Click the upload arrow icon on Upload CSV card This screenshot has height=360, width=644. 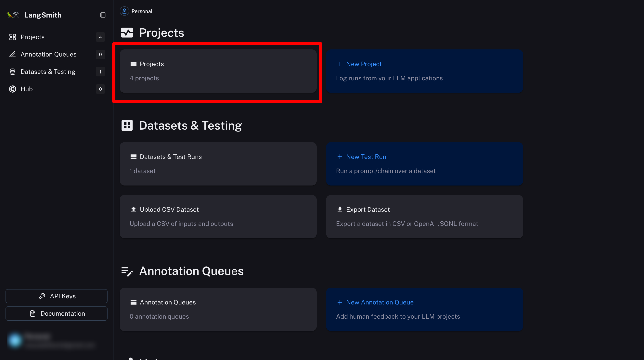[134, 210]
